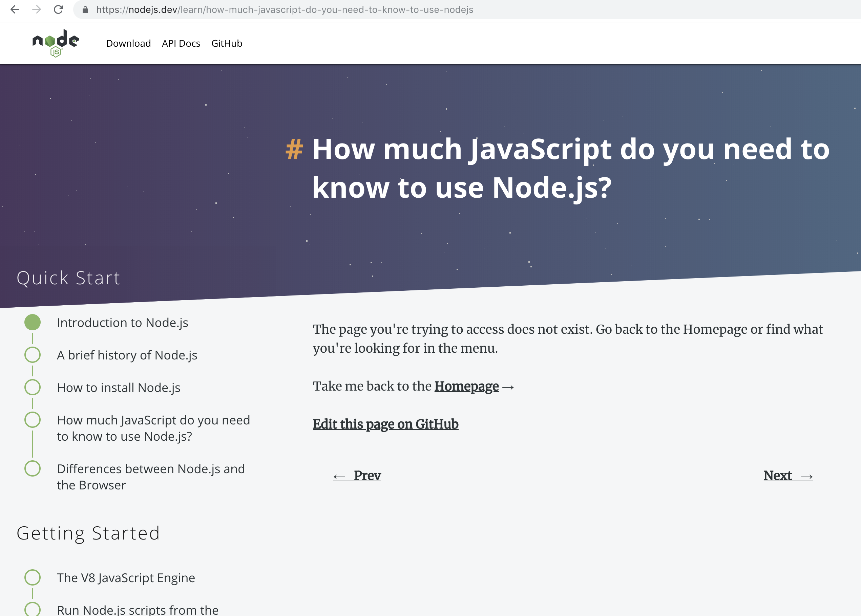Click the padlock icon in the address bar
861x616 pixels.
coord(85,10)
